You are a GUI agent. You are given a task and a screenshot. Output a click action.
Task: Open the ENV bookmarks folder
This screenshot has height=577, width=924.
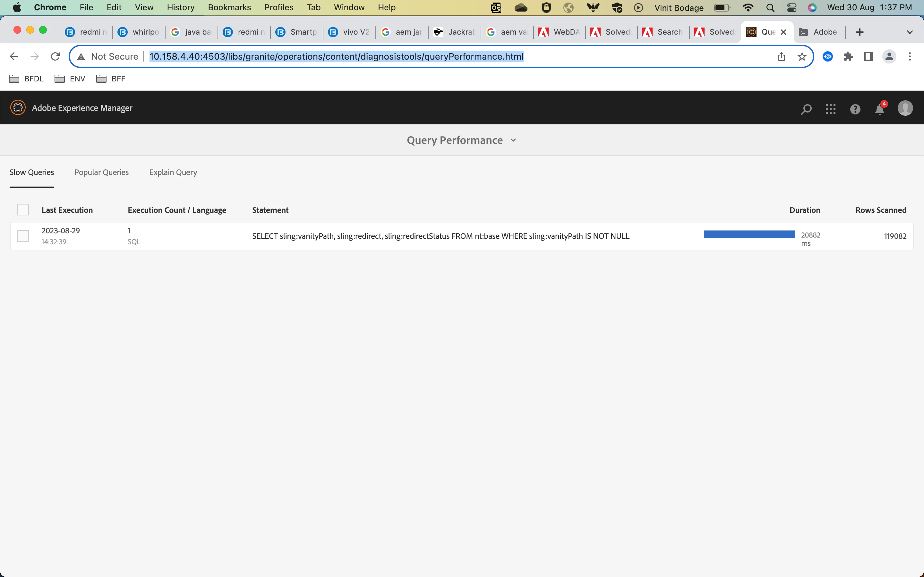pyautogui.click(x=70, y=79)
